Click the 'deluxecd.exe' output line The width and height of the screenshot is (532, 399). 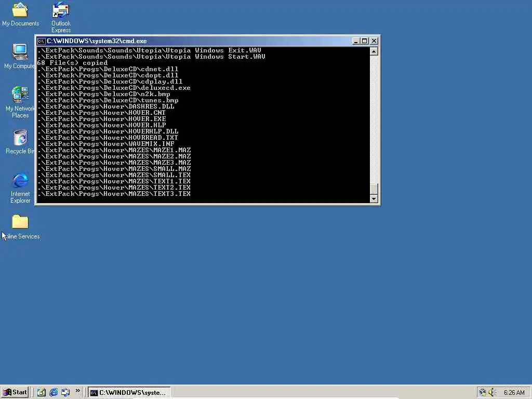coord(114,88)
